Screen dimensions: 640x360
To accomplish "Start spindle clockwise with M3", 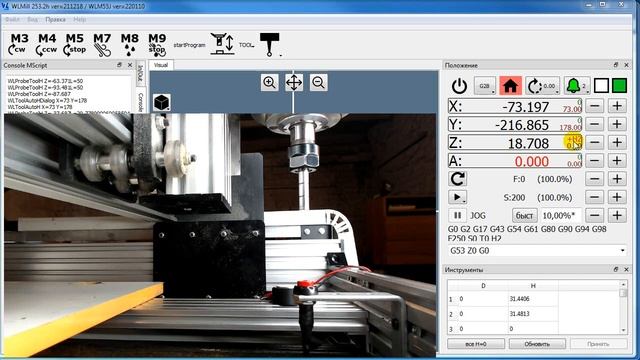I will coord(19,44).
